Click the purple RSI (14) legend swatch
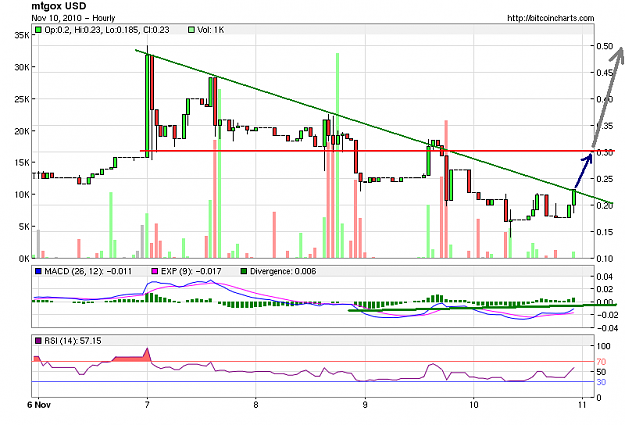Image resolution: width=625 pixels, height=425 pixels. click(38, 341)
